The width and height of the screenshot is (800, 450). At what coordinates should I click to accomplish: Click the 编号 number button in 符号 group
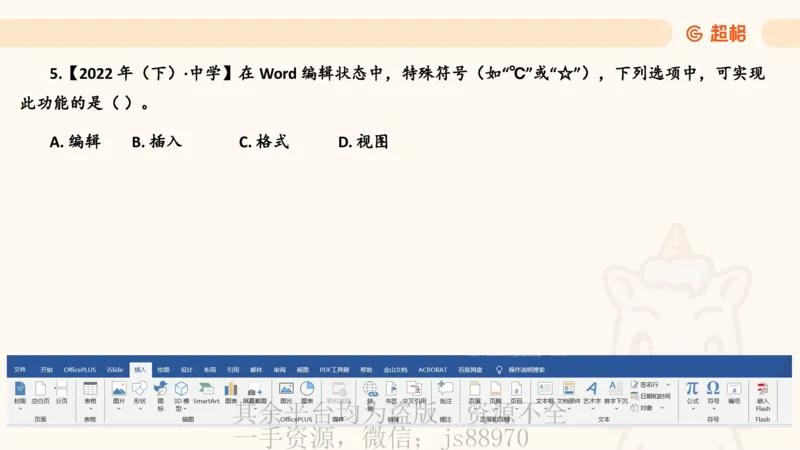tap(734, 393)
